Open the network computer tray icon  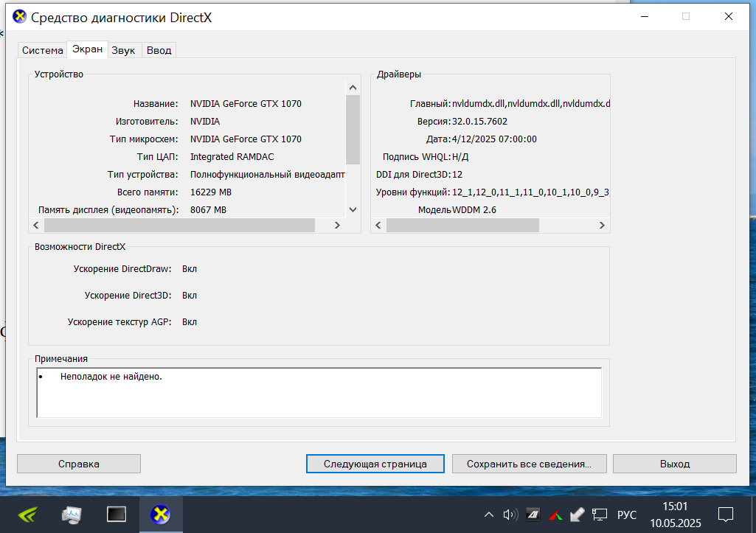tap(600, 515)
